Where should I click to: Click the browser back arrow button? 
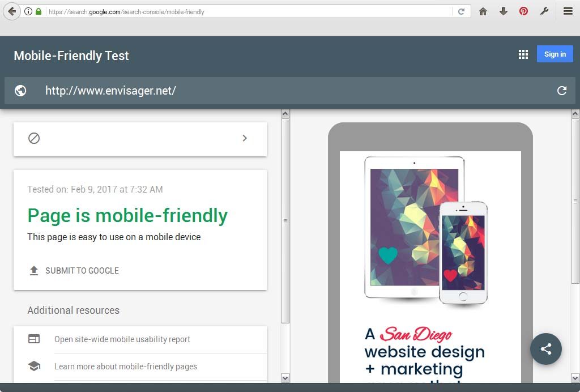click(11, 11)
